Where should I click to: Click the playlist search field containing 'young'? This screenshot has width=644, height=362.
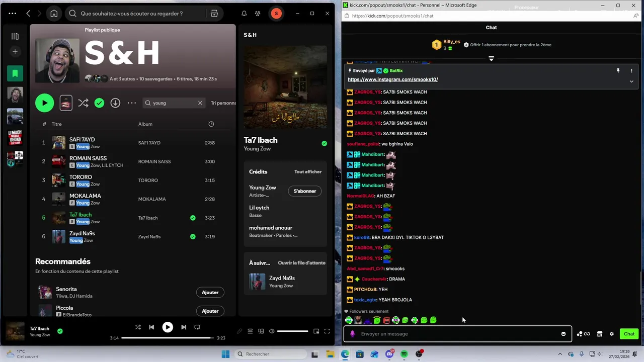[174, 103]
